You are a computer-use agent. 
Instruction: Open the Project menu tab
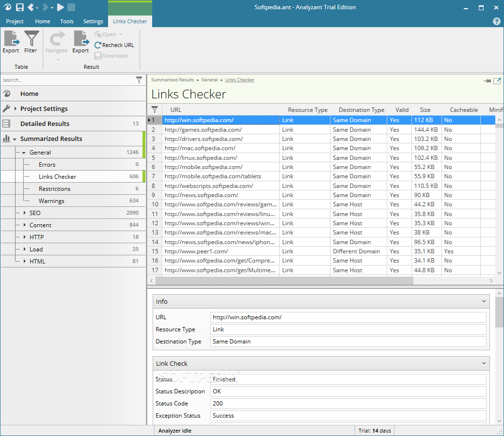15,21
